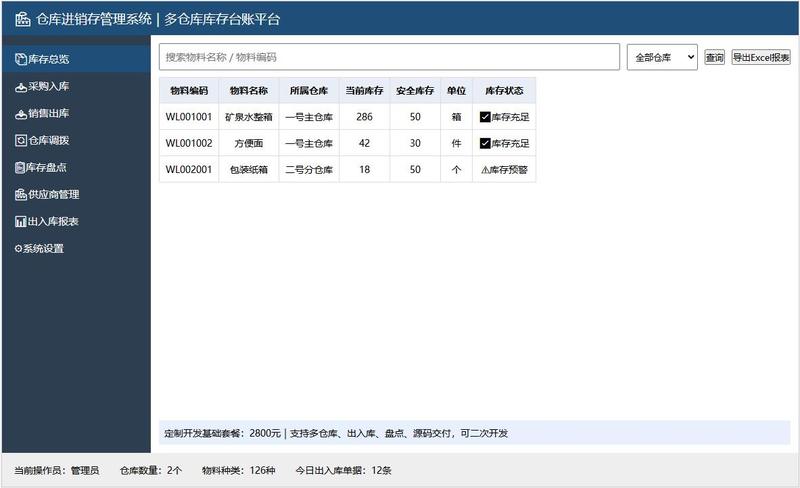Click the 库存总览 sidebar icon
The image size is (800, 488).
[21, 59]
